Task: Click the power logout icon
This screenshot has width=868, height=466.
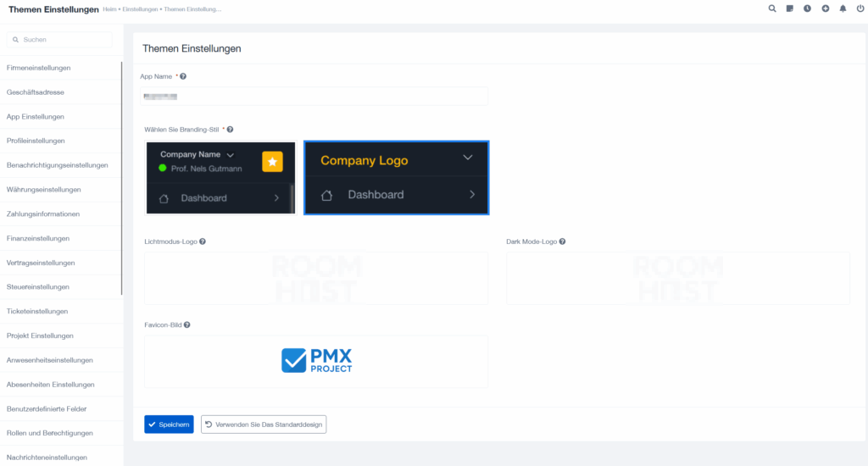Action: [x=860, y=8]
